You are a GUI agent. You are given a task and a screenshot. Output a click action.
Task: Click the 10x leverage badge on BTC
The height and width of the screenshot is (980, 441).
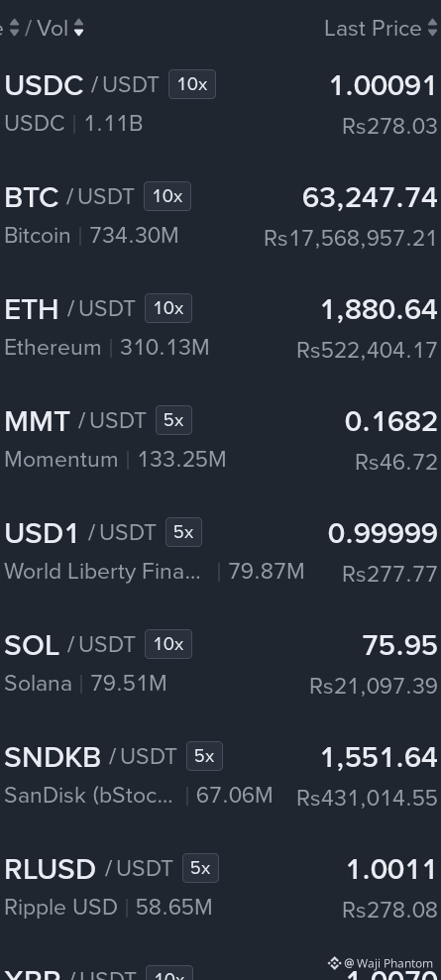pos(167,196)
